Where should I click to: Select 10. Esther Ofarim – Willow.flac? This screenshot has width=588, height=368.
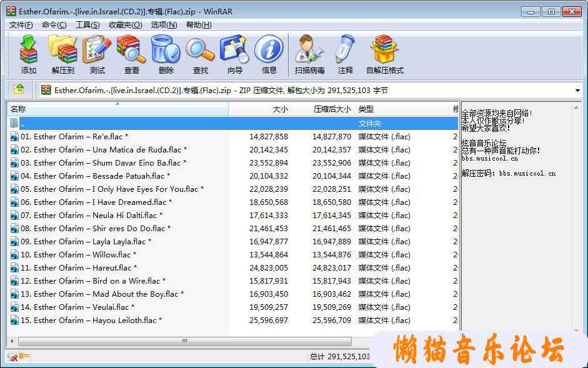[78, 255]
